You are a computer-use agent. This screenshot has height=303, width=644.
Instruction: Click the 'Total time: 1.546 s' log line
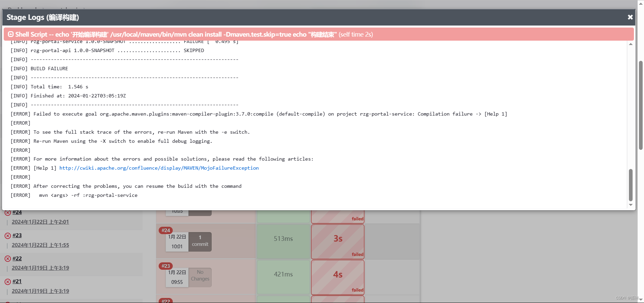pos(50,87)
